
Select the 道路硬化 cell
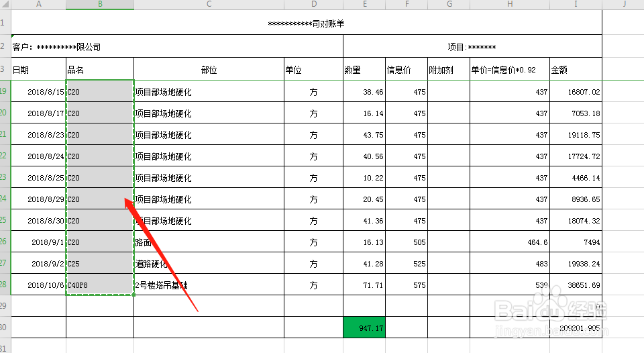pyautogui.click(x=209, y=264)
